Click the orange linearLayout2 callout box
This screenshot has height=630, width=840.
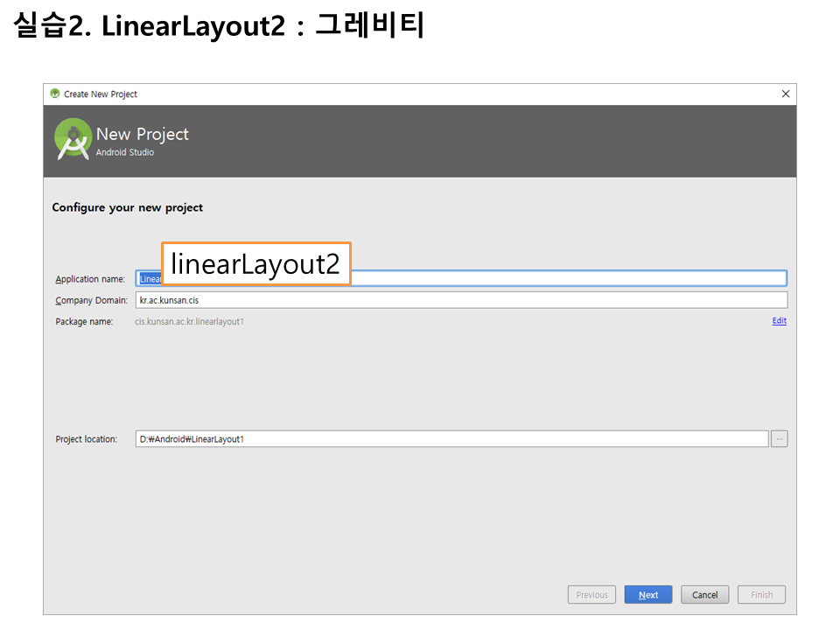[x=255, y=264]
